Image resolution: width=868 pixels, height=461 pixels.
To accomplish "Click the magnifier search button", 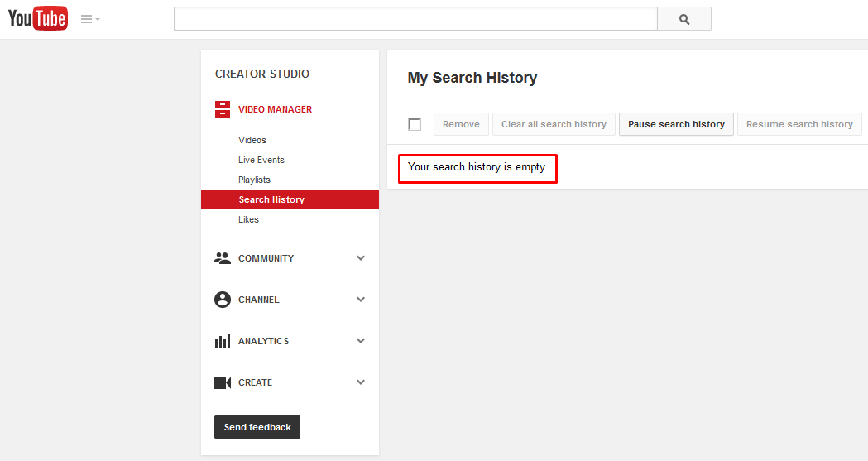I will coord(684,19).
